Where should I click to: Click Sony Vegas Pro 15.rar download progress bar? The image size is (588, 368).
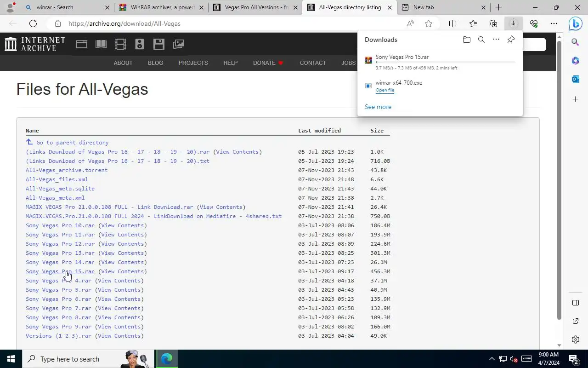click(445, 62)
